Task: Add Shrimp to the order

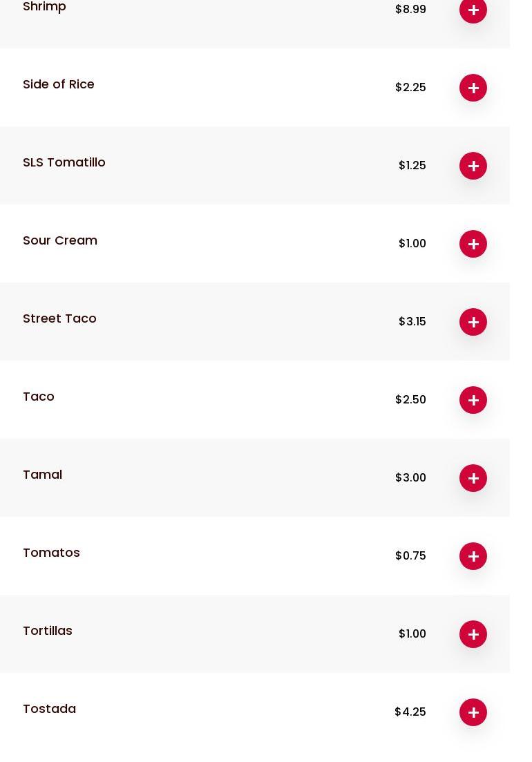Action: tap(473, 10)
